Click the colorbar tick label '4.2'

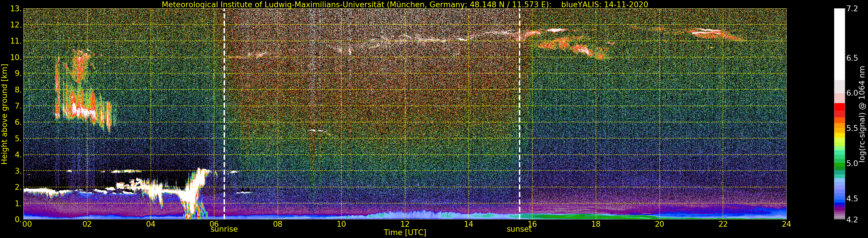[852, 220]
